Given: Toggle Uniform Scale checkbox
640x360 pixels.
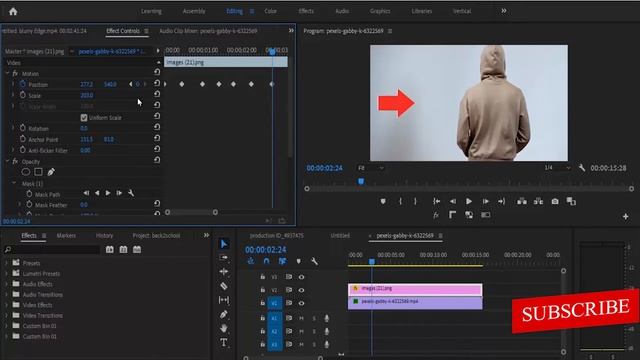Looking at the screenshot, I should point(84,118).
